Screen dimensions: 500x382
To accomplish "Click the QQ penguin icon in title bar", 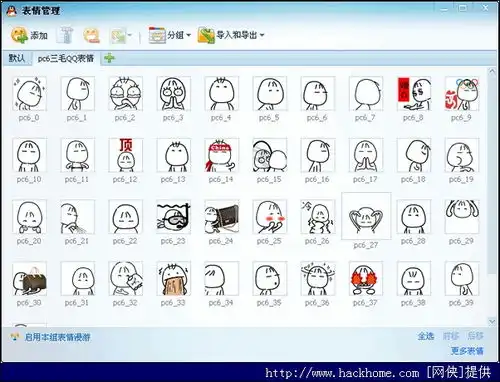I will tap(12, 11).
